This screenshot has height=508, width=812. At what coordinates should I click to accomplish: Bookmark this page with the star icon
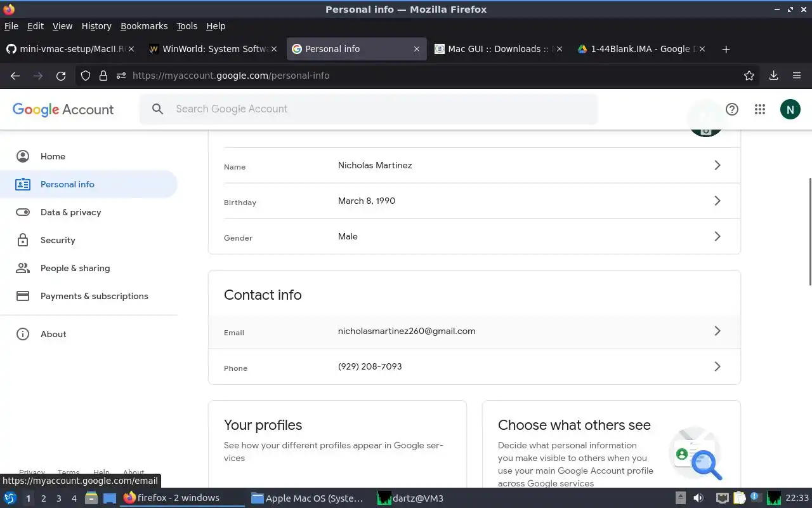coord(749,76)
